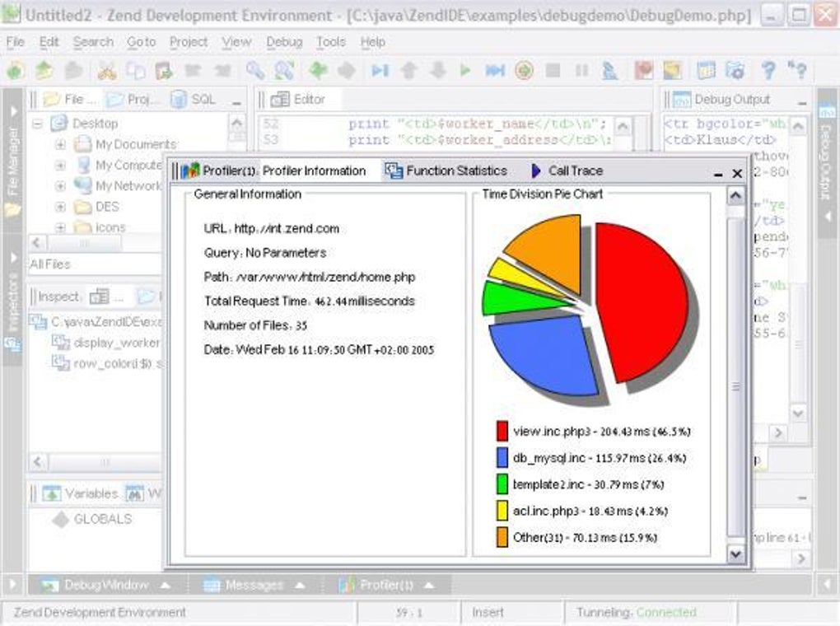Select the Debug Output panel tab
The image size is (840, 626).
click(721, 100)
